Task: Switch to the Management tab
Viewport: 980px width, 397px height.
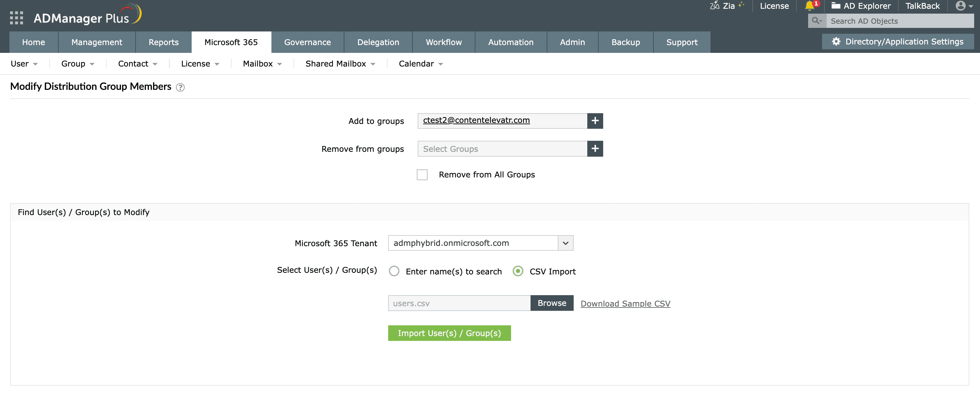Action: (x=97, y=42)
